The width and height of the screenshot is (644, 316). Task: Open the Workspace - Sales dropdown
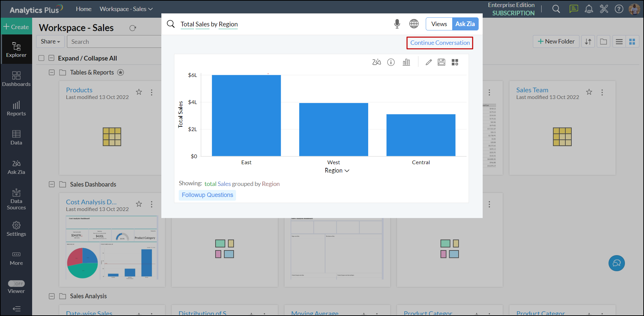coord(126,9)
